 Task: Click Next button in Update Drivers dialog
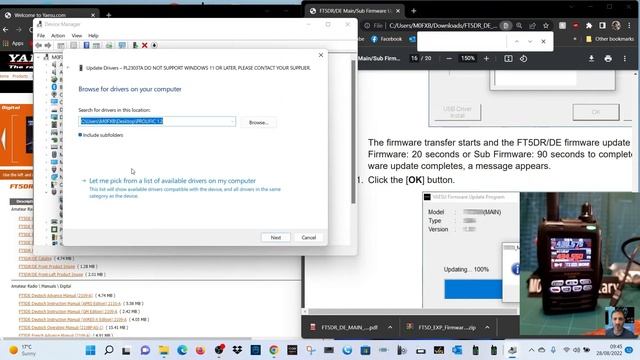point(276,238)
